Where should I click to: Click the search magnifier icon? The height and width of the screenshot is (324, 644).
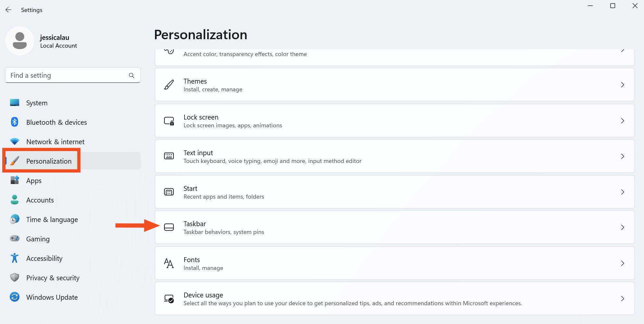click(x=132, y=75)
